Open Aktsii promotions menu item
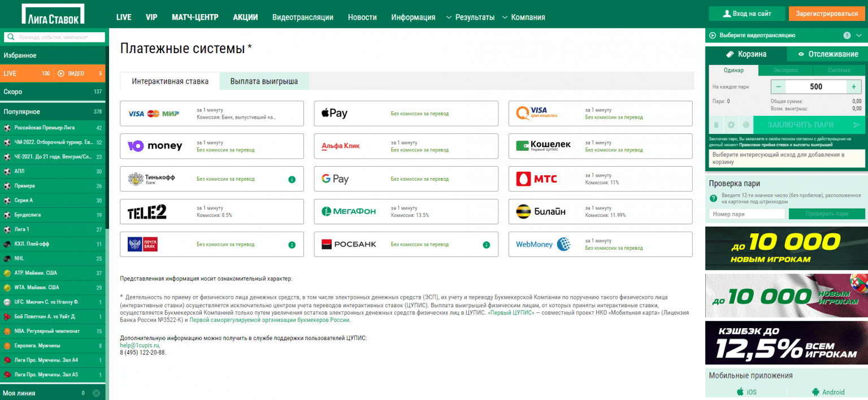This screenshot has width=868, height=400. click(x=245, y=17)
